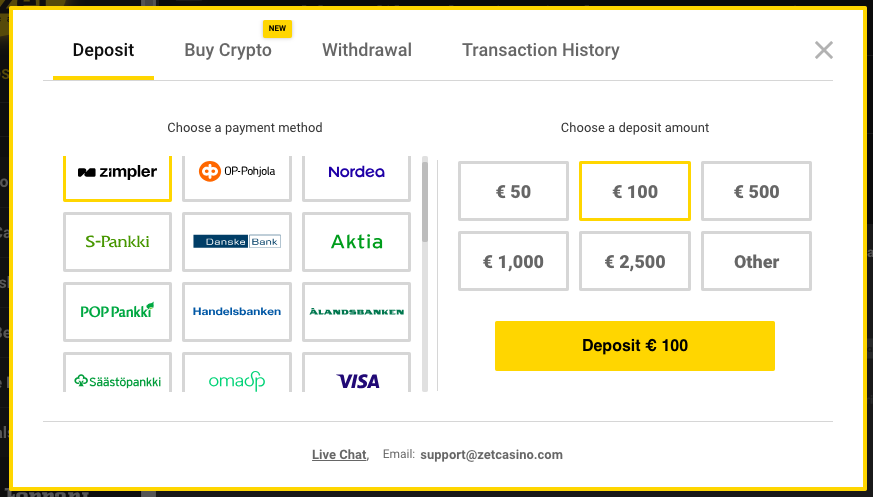Choose Other deposit amount option
This screenshot has height=497, width=873.
(756, 261)
